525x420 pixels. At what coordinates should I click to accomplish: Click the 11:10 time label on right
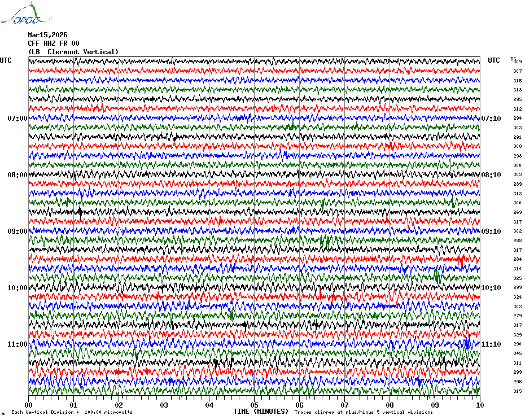(x=491, y=344)
